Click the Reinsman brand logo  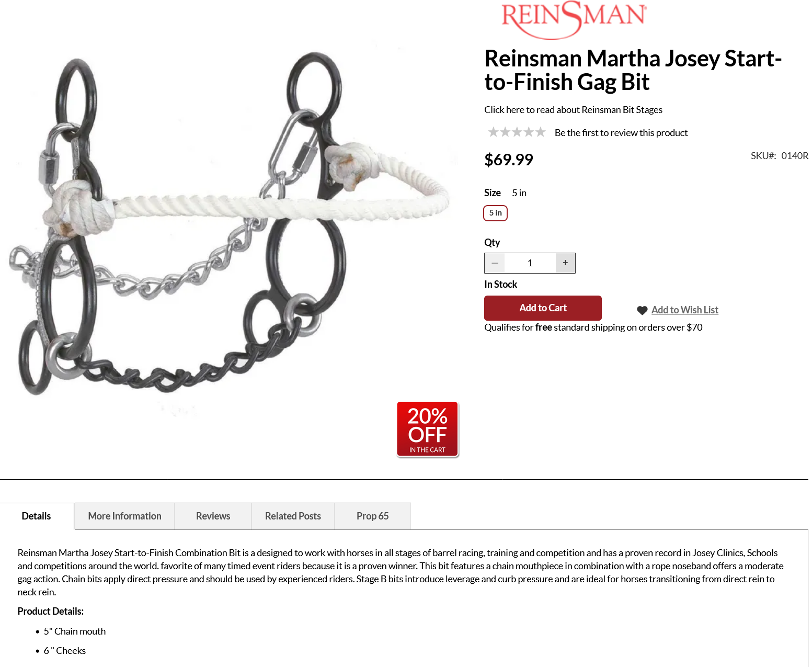(x=574, y=19)
